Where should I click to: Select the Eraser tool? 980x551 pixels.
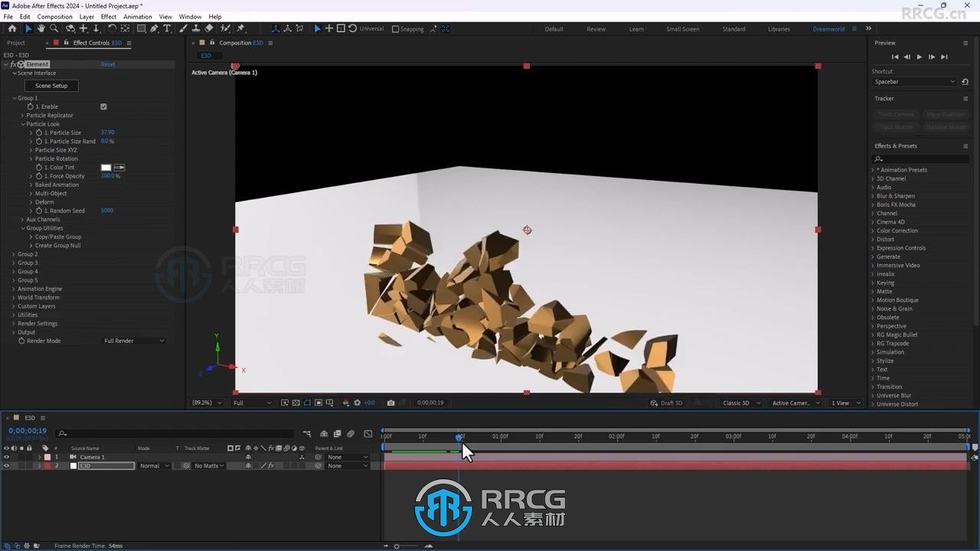pos(209,28)
